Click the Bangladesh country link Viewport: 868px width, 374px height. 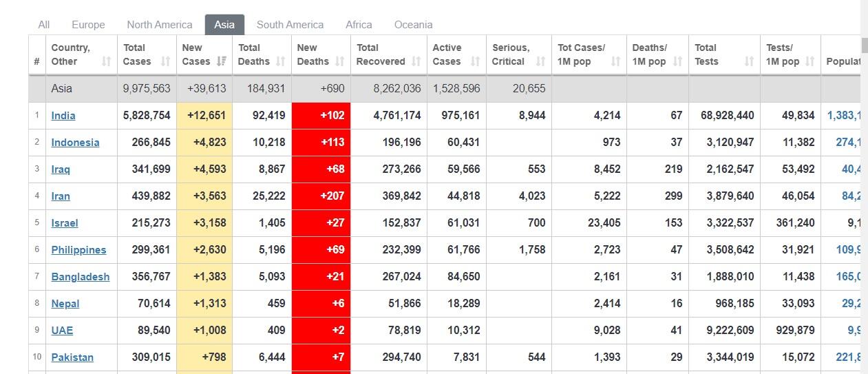80,277
